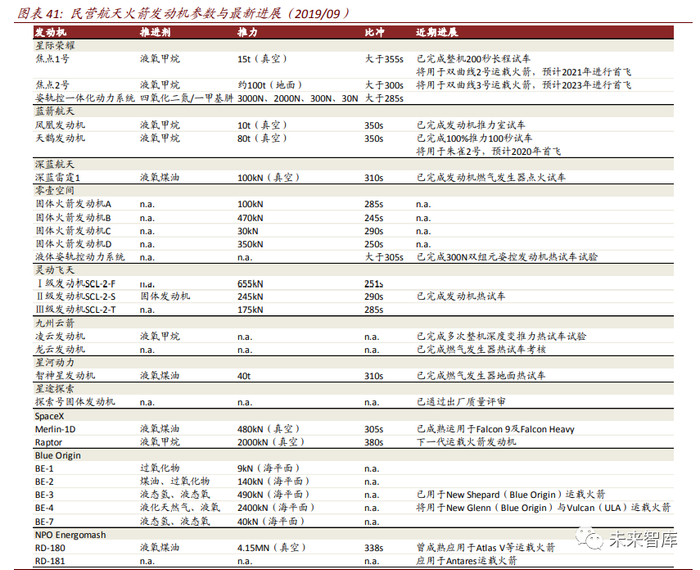Click the thrust "4.15MN（真空）"
The image size is (700, 570).
tap(272, 548)
